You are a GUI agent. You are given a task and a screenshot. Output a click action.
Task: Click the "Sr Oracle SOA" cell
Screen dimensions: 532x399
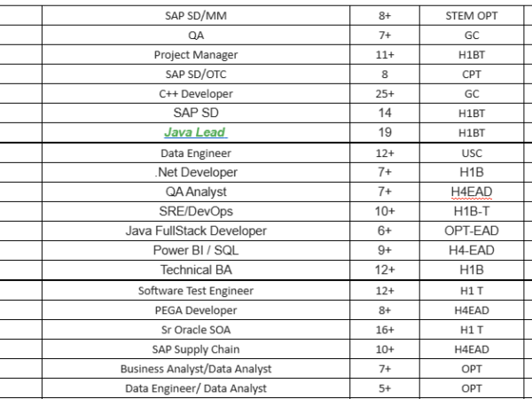[x=195, y=330]
